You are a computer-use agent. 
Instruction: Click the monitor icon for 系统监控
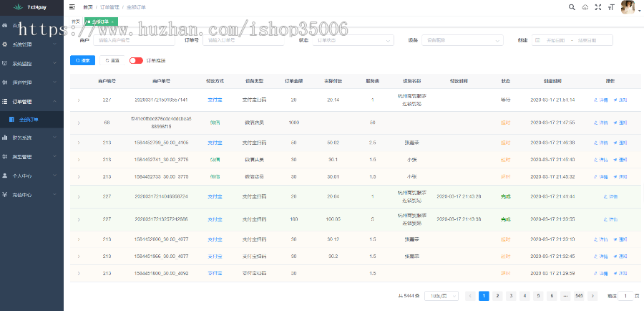coord(5,63)
